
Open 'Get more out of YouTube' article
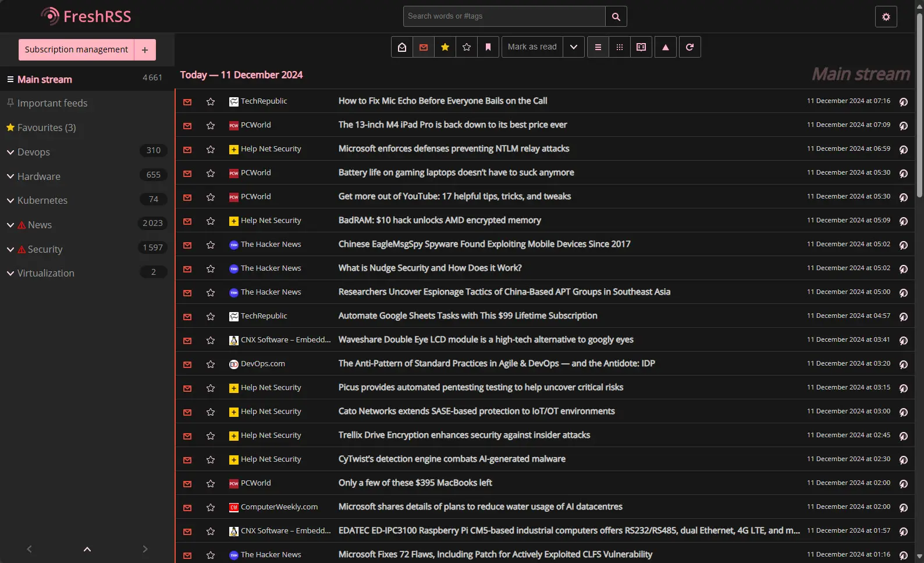[x=454, y=196]
